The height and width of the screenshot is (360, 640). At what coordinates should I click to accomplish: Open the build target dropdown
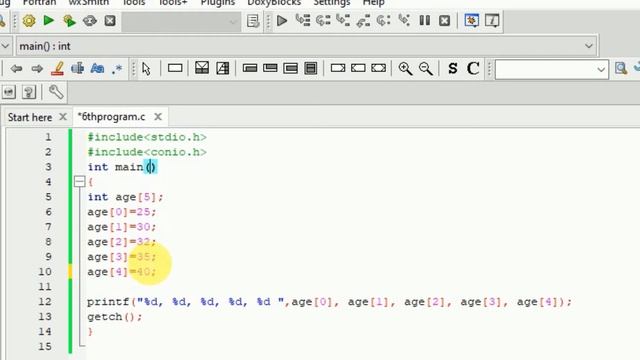pyautogui.click(x=181, y=21)
